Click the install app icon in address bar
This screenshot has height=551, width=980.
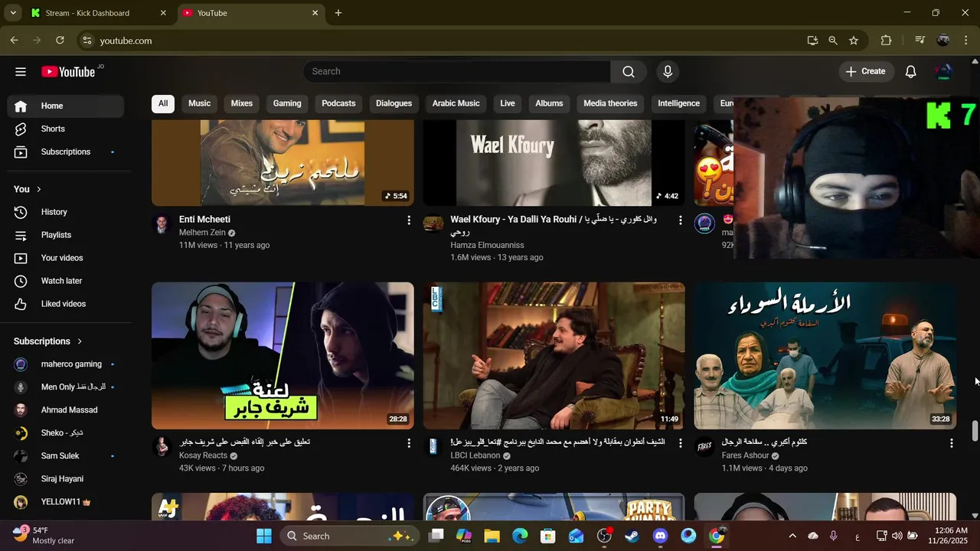(x=812, y=41)
